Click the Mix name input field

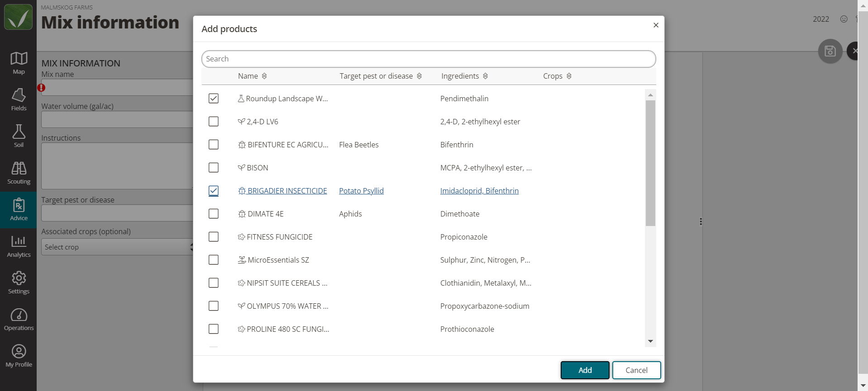(117, 87)
